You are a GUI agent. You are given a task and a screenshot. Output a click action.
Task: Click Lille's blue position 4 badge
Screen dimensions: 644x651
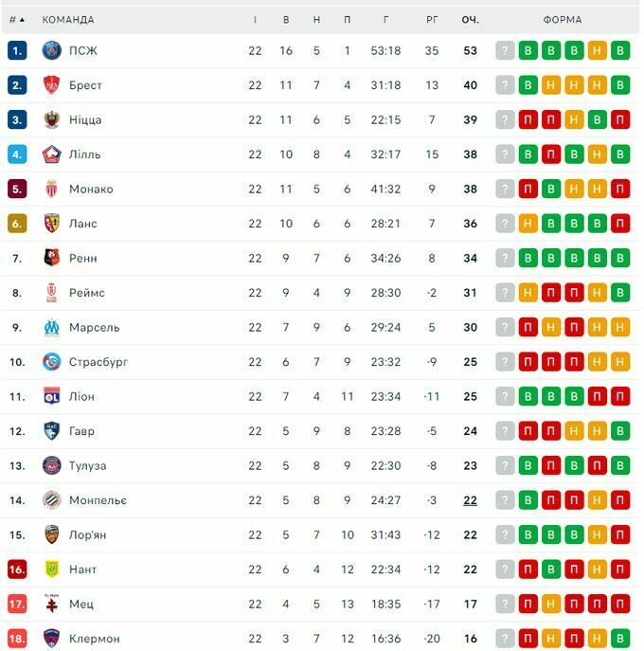17,154
